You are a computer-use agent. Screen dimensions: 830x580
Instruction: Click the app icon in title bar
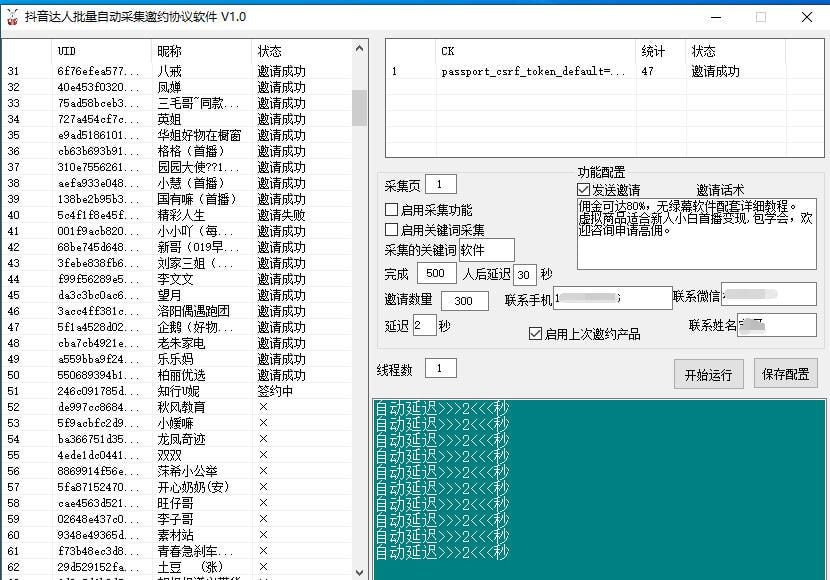coord(12,17)
